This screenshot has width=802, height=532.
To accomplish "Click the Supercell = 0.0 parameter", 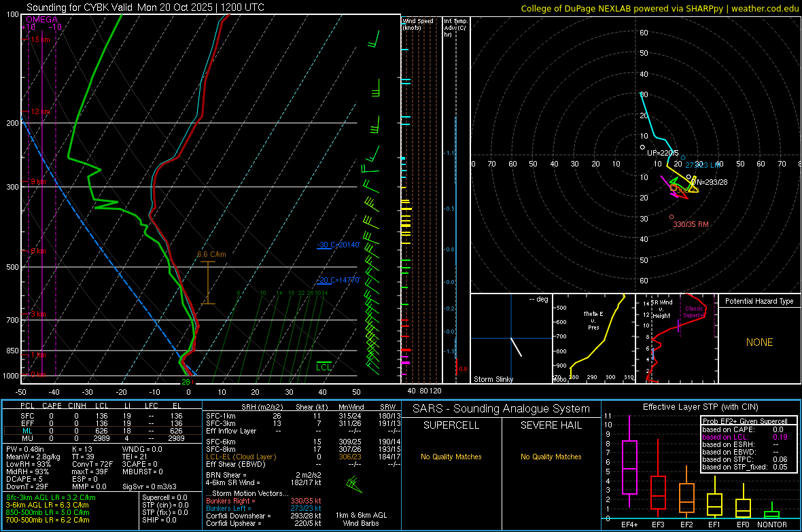I will [x=164, y=497].
